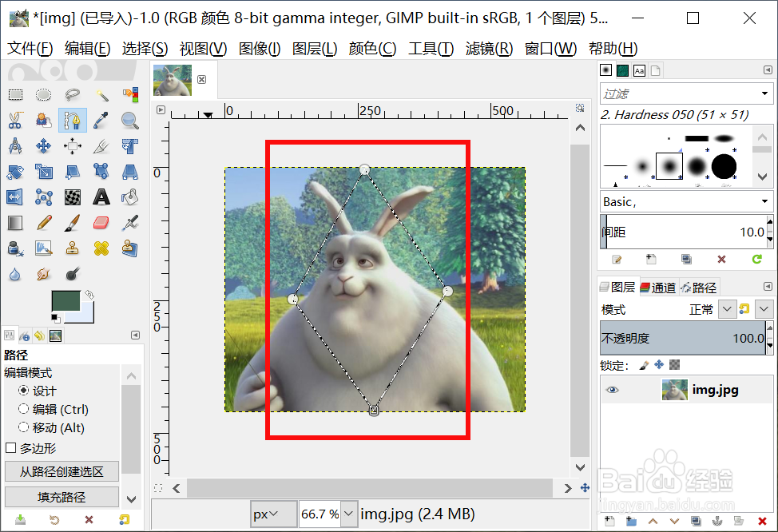The image size is (778, 532).
Task: Select the Pencil tool
Action: [44, 223]
